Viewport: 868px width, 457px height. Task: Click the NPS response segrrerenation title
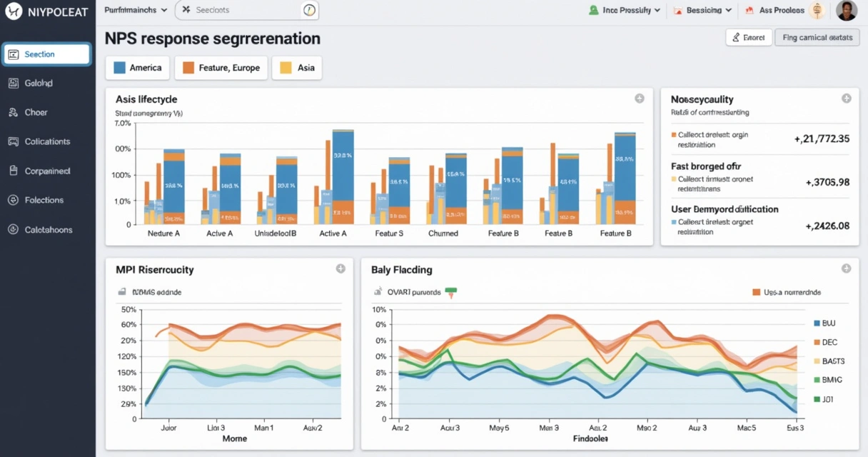point(212,39)
